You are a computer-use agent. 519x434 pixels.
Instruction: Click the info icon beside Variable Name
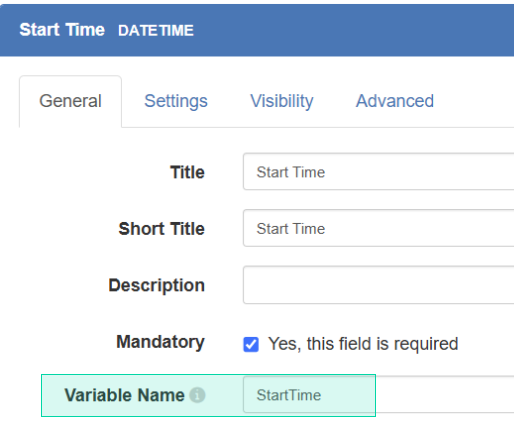197,395
